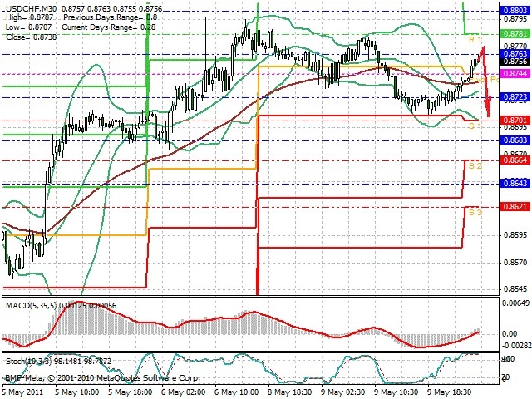Viewport: 532px width, 399px height.
Task: Click the S 2 support text label
Action: coord(475,166)
